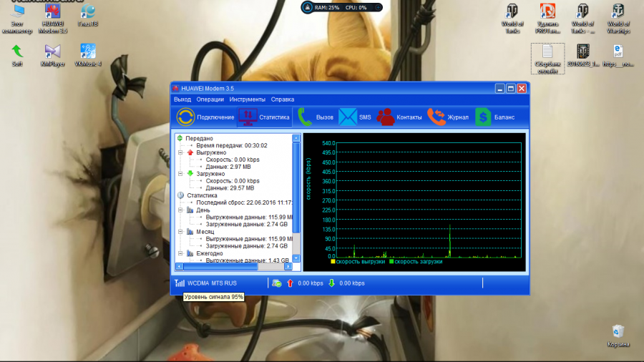Image resolution: width=644 pixels, height=362 pixels.
Task: Select the Статистика toolbar icon
Action: (248, 117)
